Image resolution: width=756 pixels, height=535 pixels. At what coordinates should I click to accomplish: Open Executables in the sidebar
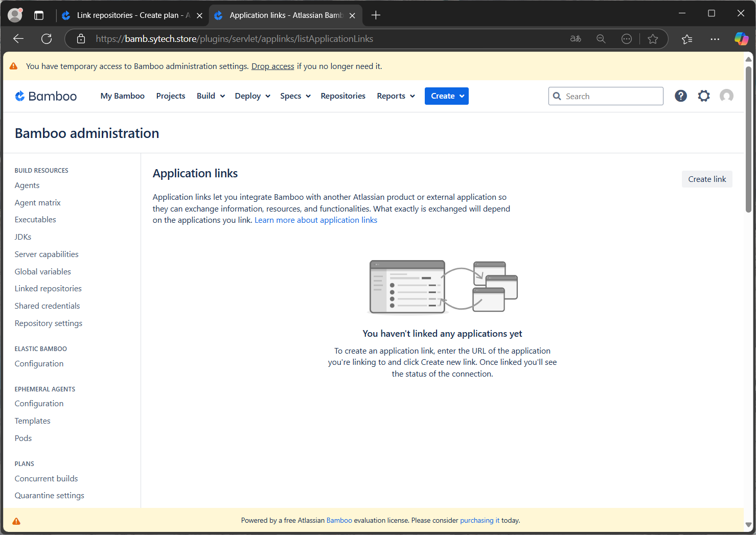[x=35, y=220]
